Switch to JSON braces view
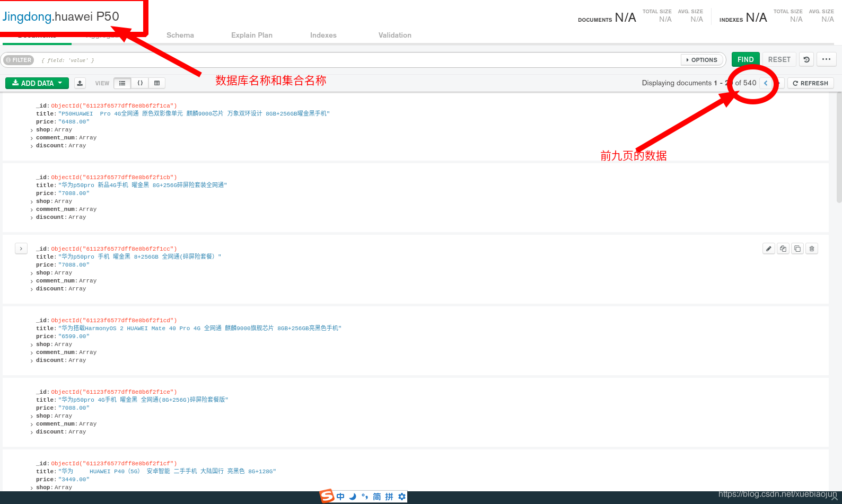This screenshot has width=842, height=504. [140, 83]
